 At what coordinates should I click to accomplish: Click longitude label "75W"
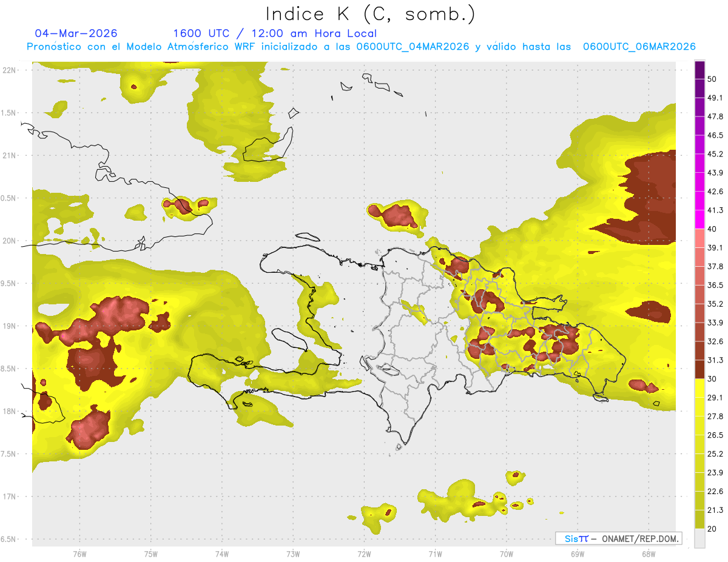[150, 554]
